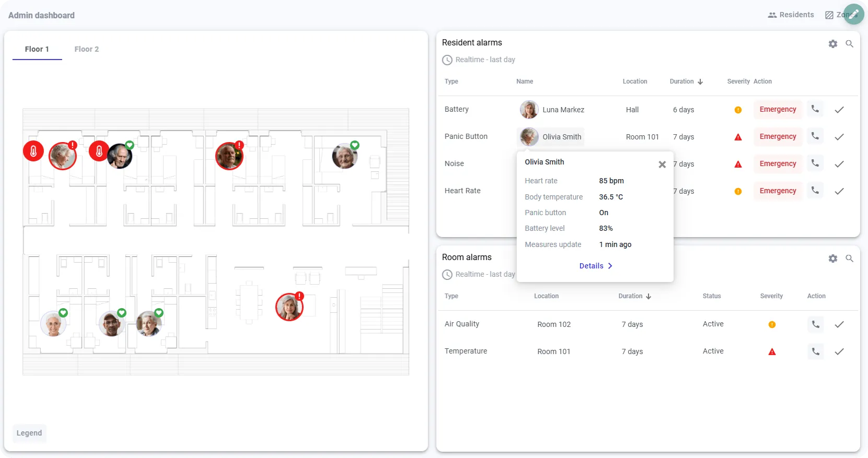
Task: Mark Temperature room alarm as cleared
Action: coord(839,351)
